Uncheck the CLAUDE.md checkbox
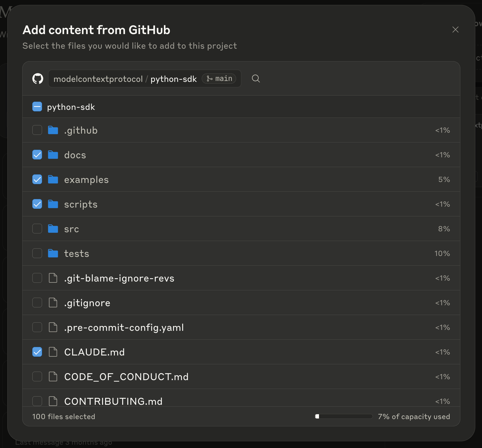The width and height of the screenshot is (482, 448). pyautogui.click(x=37, y=352)
